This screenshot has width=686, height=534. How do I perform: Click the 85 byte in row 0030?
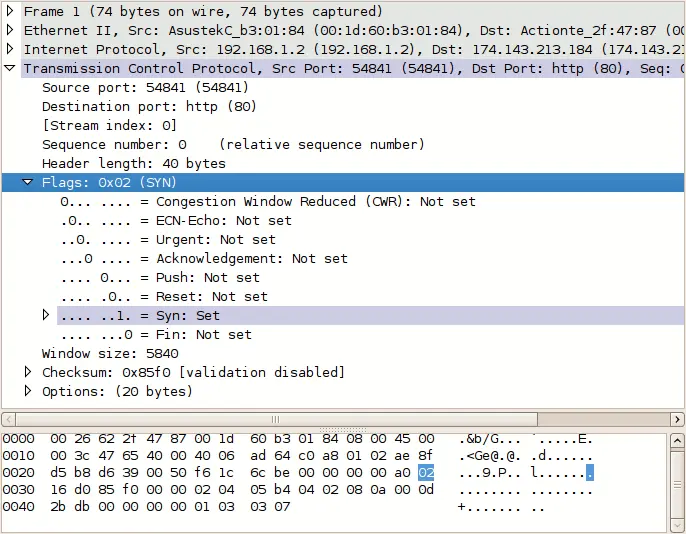(106, 490)
